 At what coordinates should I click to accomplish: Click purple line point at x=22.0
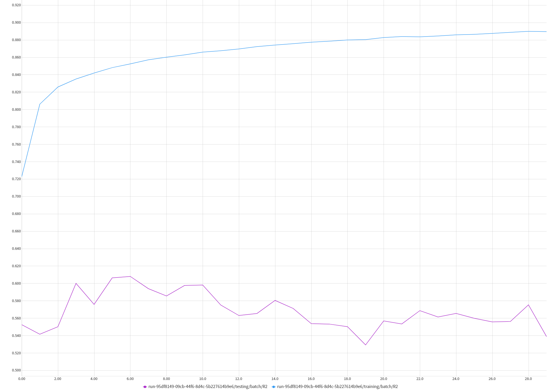point(420,311)
